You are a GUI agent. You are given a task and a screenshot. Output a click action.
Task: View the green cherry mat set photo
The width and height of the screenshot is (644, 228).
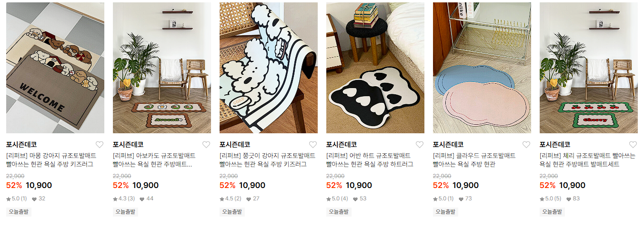pyautogui.click(x=589, y=68)
